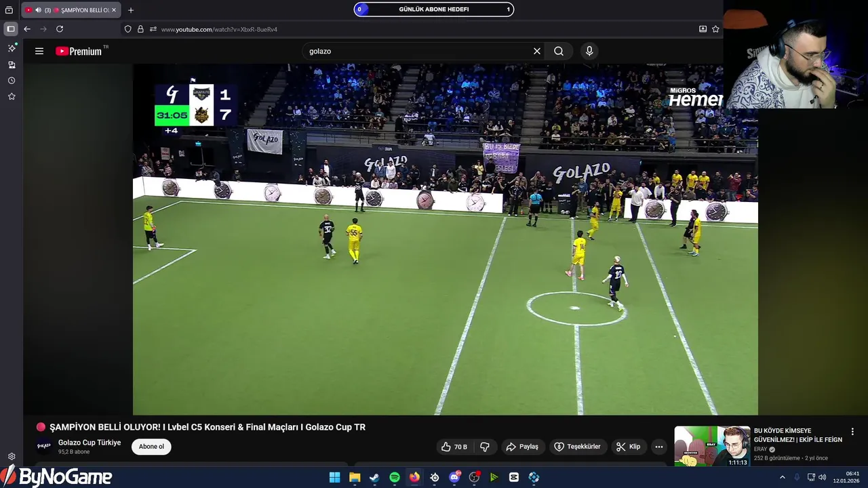The width and height of the screenshot is (868, 488).
Task: Click GÜNLÜK ABONE HEDEFİ progress bar overlay
Action: point(434,9)
